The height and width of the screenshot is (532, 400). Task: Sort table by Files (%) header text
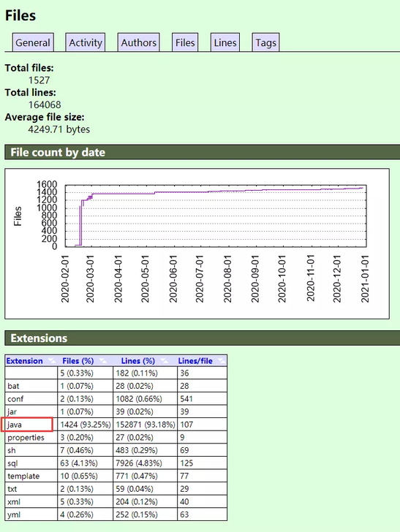click(x=78, y=361)
